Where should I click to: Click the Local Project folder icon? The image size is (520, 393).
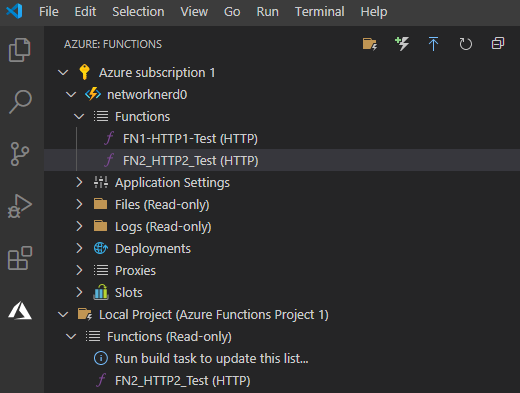(x=85, y=314)
